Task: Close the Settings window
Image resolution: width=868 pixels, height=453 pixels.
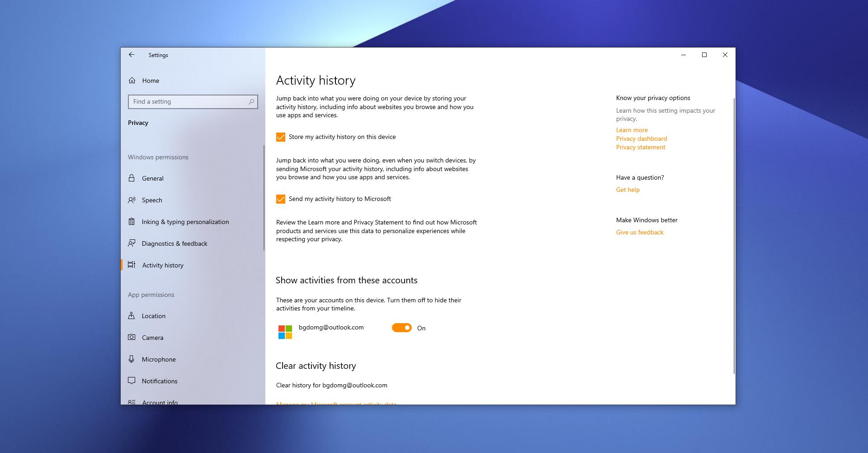Action: click(x=725, y=55)
